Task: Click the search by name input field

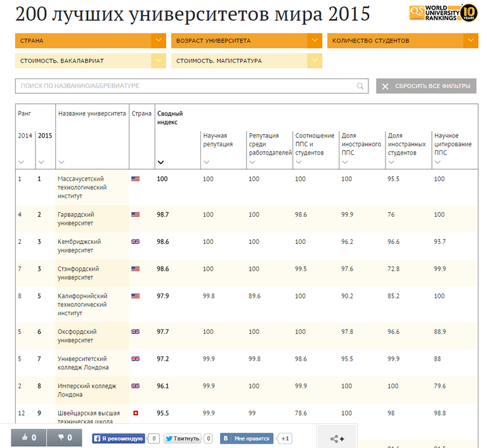Action: coord(192,86)
